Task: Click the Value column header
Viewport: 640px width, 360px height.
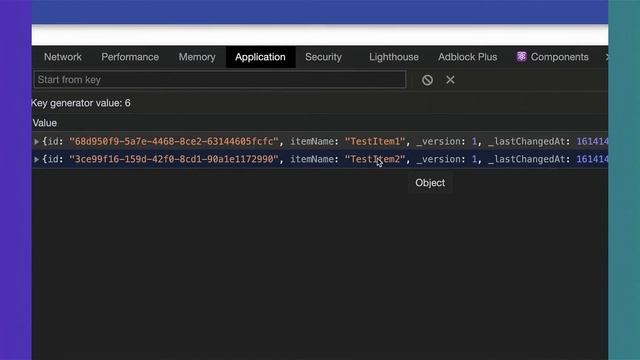Action: point(45,123)
